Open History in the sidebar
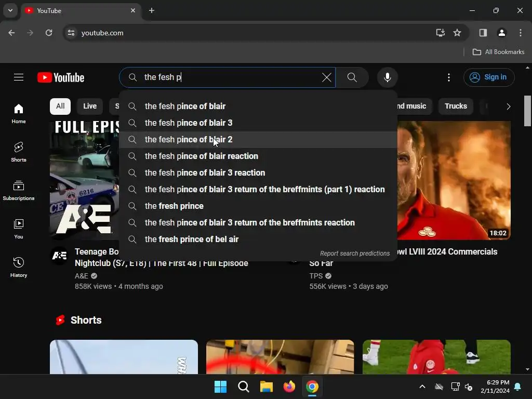Viewport: 532px width, 399px height. (19, 268)
